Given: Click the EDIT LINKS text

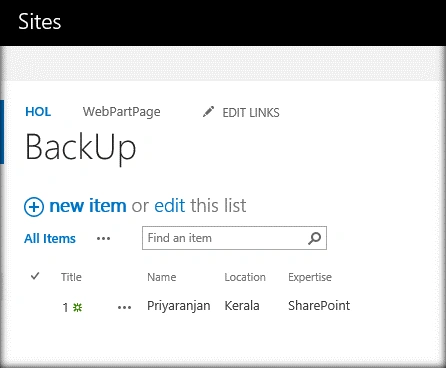Looking at the screenshot, I should 251,113.
